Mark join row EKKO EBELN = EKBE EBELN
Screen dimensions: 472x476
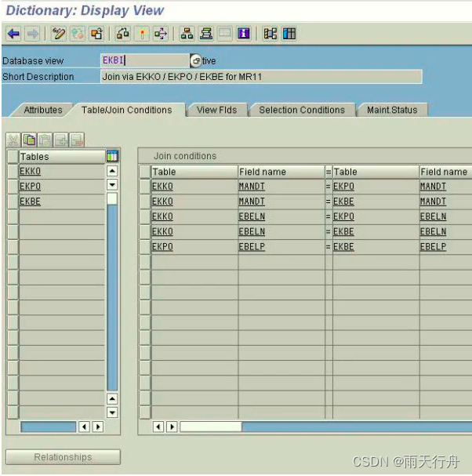tap(145, 232)
